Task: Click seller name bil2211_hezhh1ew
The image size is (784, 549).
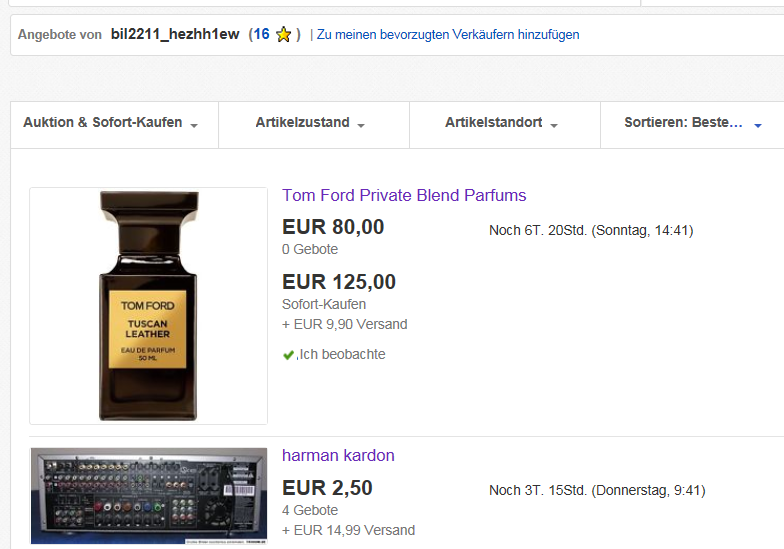Action: click(175, 34)
